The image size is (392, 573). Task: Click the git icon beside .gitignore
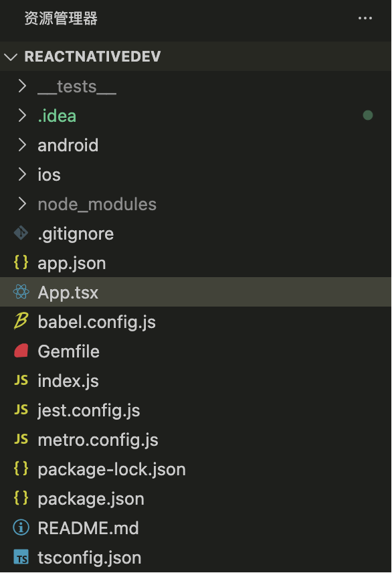[x=21, y=233]
